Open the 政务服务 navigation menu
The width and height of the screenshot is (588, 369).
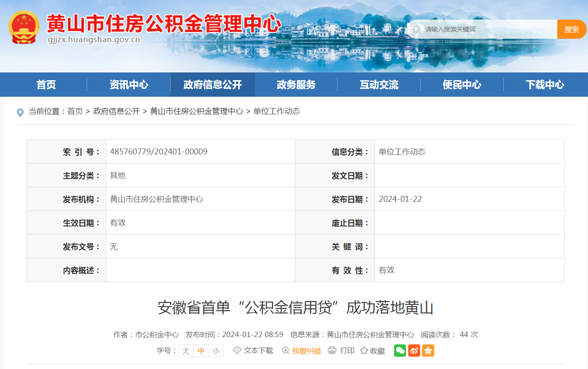tap(297, 84)
